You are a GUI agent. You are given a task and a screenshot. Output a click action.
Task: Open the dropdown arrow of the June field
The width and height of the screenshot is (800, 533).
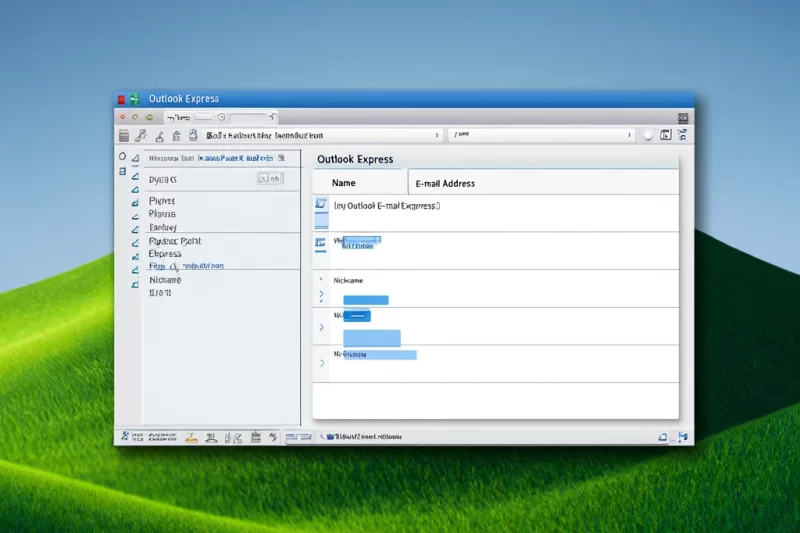click(x=629, y=135)
